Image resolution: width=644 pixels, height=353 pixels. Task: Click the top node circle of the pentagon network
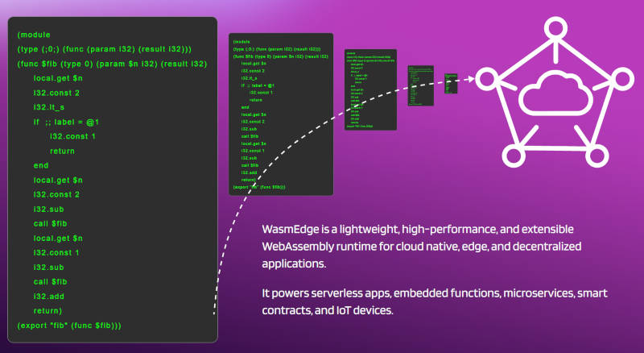555,29
